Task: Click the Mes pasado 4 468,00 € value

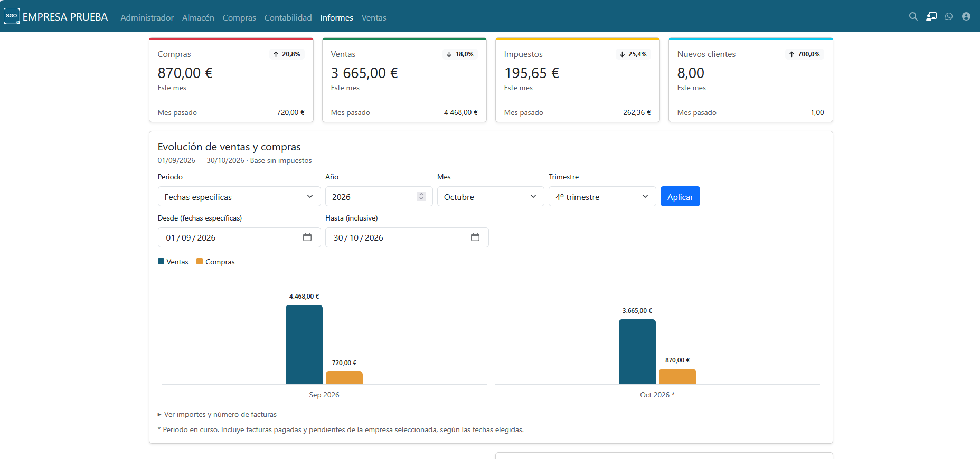Action: click(461, 112)
